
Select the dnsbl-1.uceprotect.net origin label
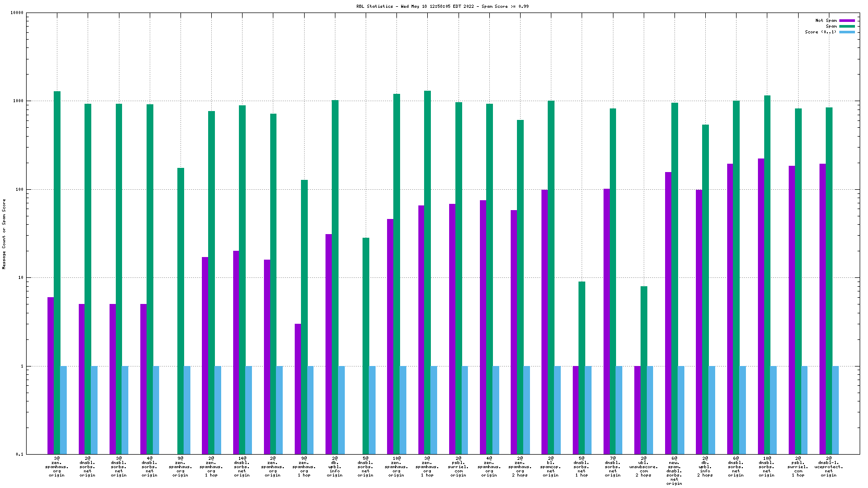(828, 467)
